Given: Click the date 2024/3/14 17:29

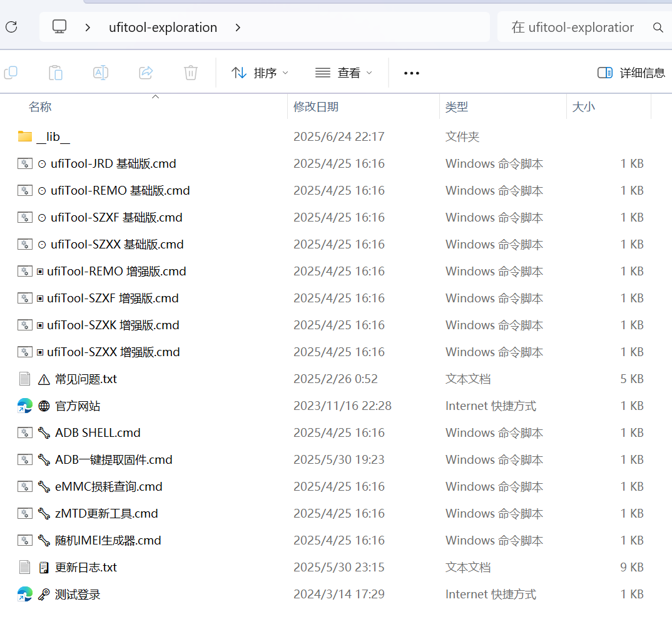Looking at the screenshot, I should click(339, 594).
